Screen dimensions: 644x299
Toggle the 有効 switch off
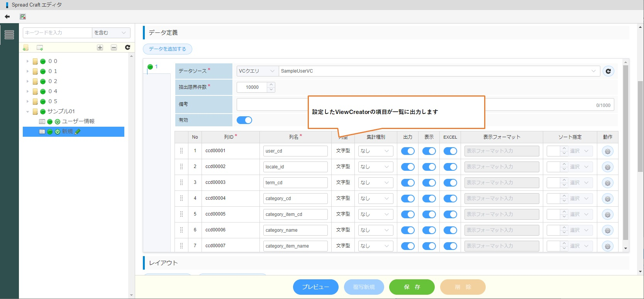(244, 120)
